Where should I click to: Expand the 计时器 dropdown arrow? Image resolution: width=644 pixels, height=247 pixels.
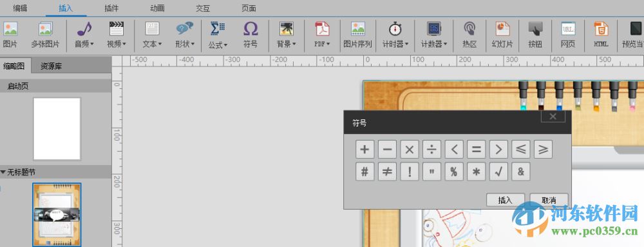(406, 44)
